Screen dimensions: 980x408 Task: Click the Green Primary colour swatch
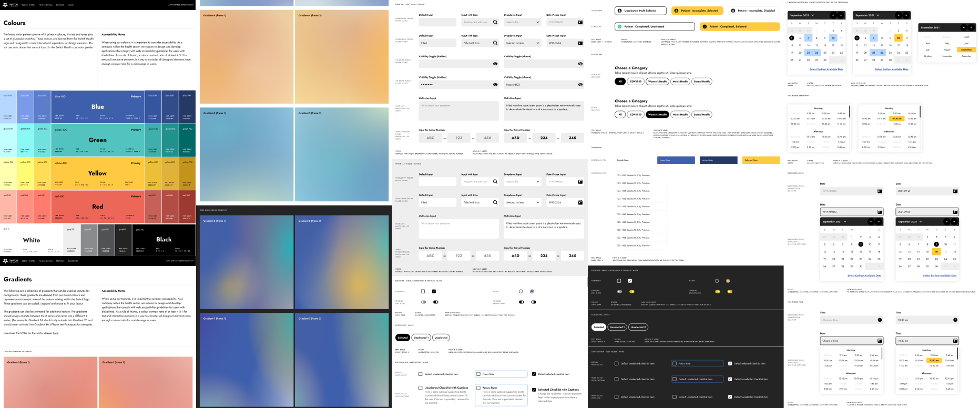tap(97, 140)
